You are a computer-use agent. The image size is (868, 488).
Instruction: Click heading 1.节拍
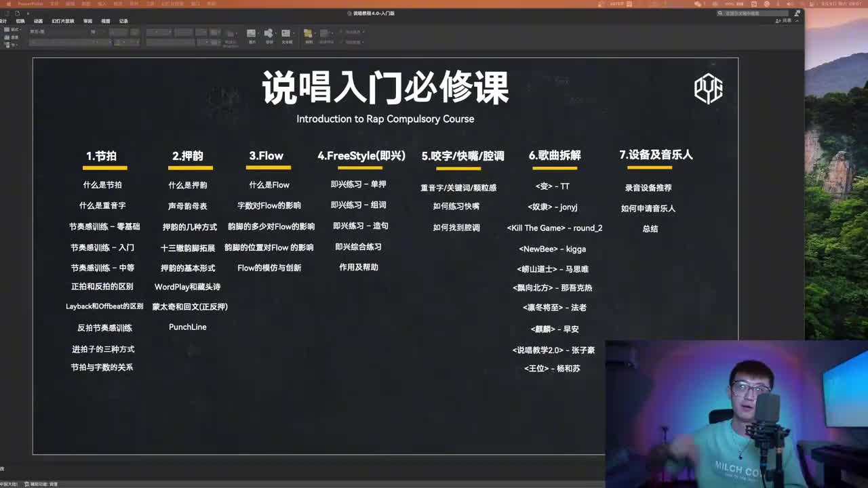point(101,156)
